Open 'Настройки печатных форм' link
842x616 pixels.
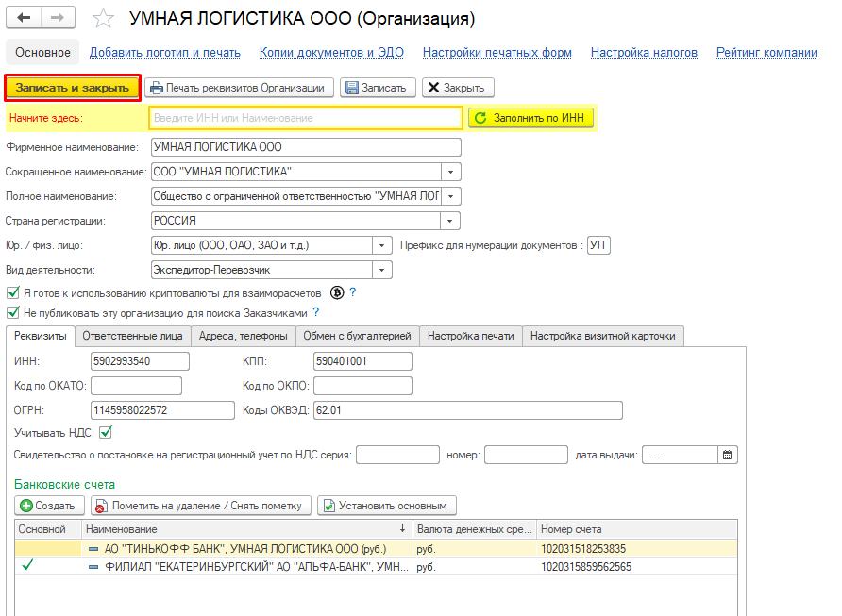(497, 53)
